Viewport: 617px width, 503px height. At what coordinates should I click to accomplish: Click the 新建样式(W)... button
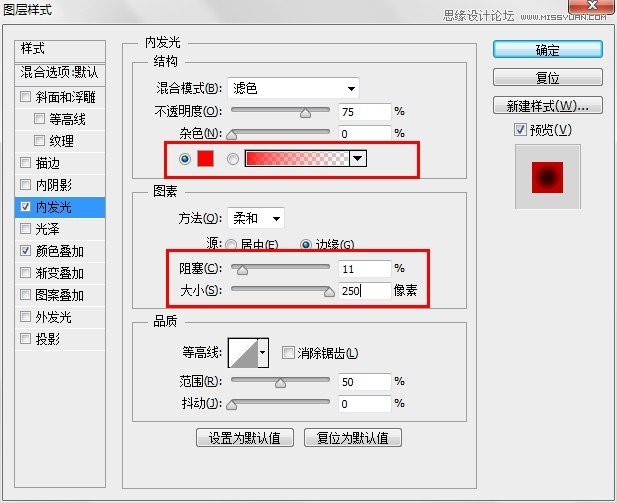(x=547, y=105)
